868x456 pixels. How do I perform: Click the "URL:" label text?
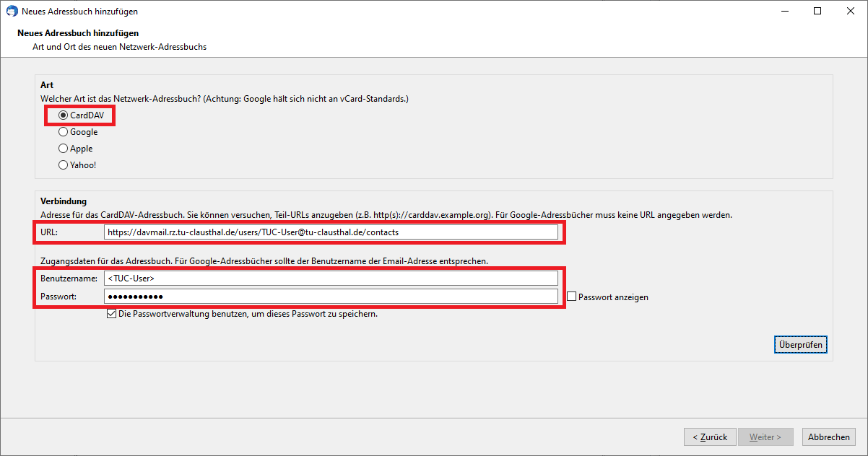(x=49, y=232)
